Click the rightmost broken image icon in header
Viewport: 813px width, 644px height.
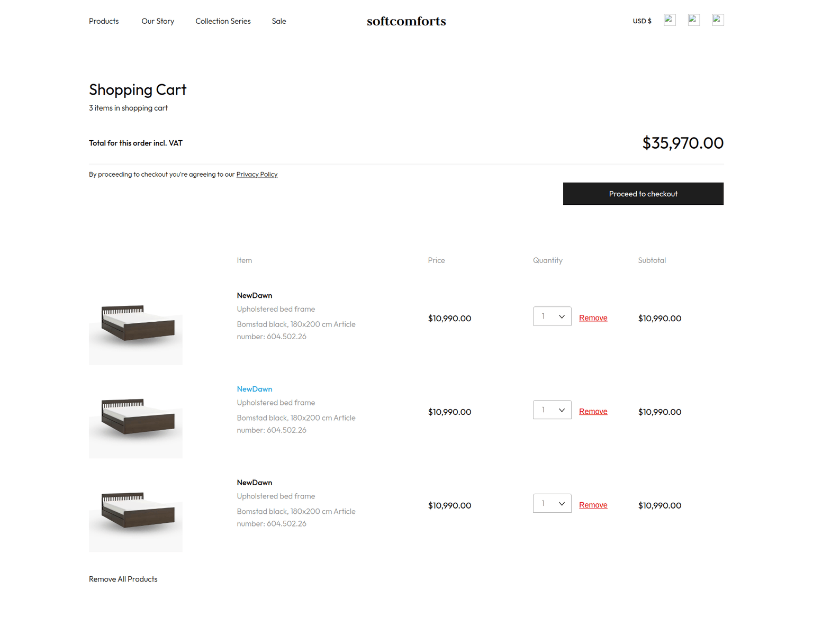[x=718, y=20]
